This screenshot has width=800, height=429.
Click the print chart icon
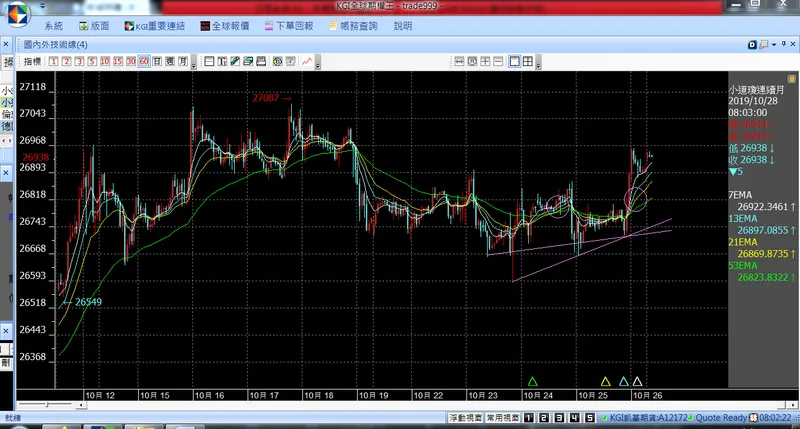point(261,62)
